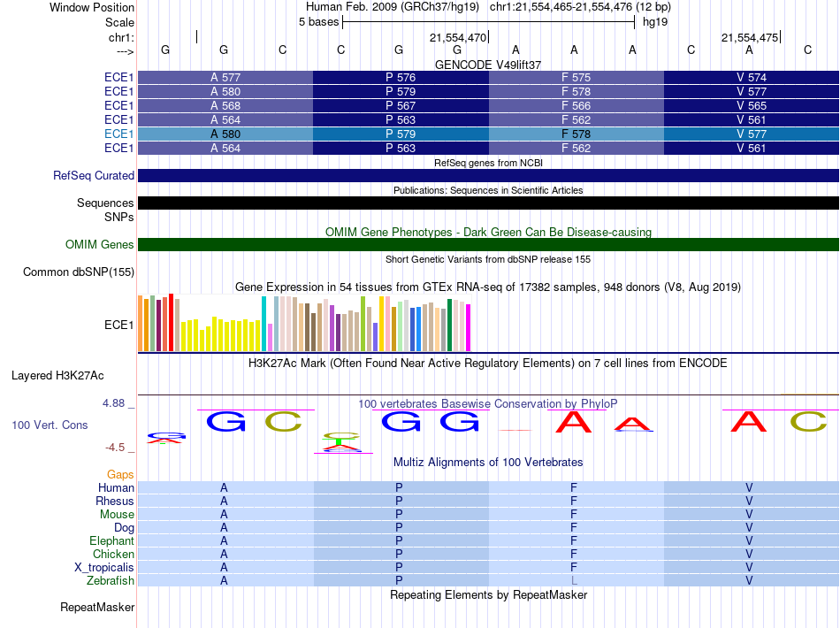Viewport: 840px width, 628px height.
Task: Click the 'P 567' codon block
Action: pos(401,105)
